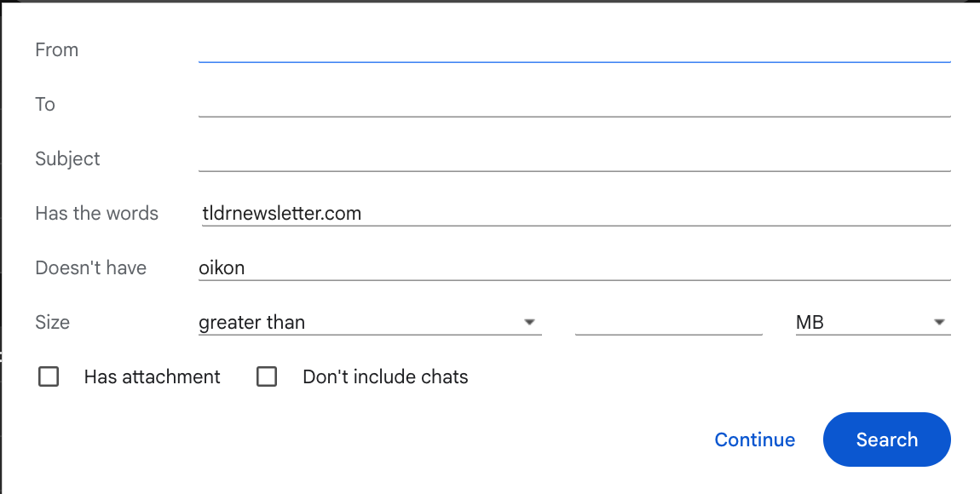Click the MB unit dropdown arrow
The height and width of the screenshot is (494, 980).
pyautogui.click(x=941, y=322)
